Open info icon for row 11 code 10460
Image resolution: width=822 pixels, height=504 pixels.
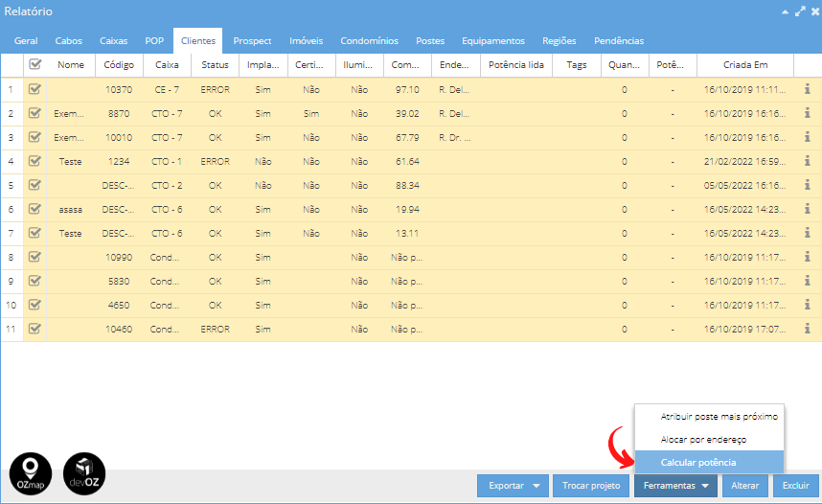point(808,329)
